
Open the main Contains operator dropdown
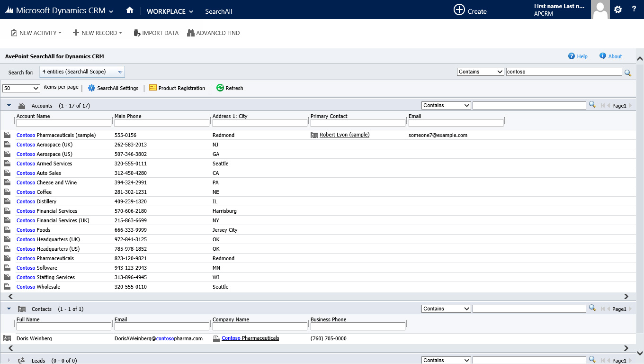[x=481, y=72]
